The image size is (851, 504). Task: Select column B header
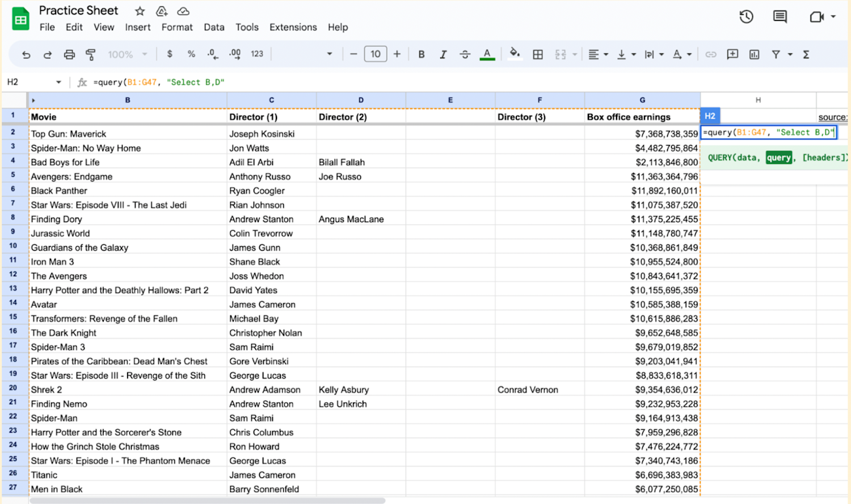(x=128, y=100)
